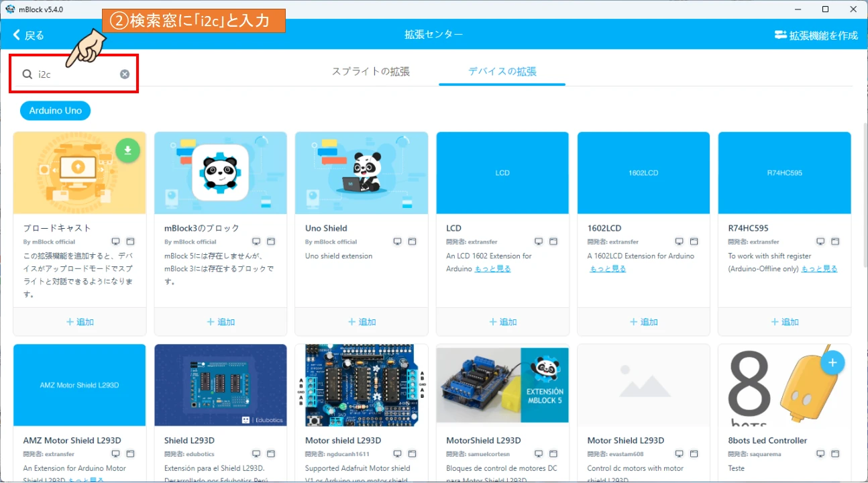Click By mBlock official on Uno Shield card
This screenshot has width=868, height=483.
tap(331, 241)
